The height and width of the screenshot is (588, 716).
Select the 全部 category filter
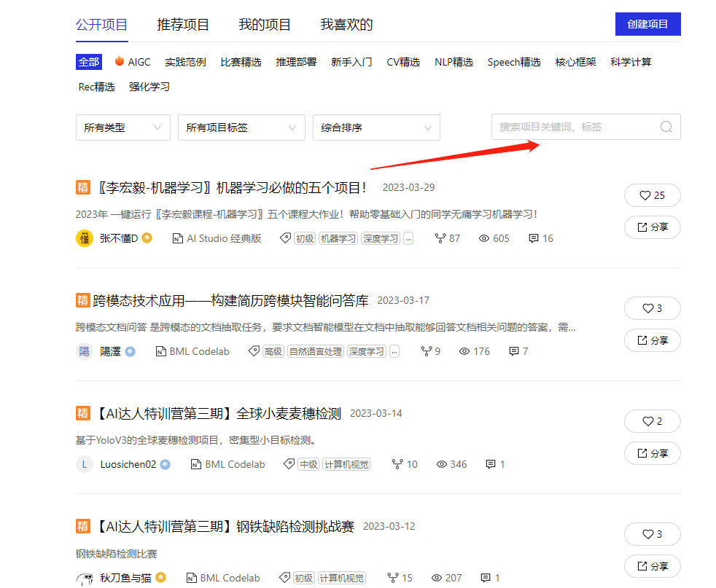88,62
